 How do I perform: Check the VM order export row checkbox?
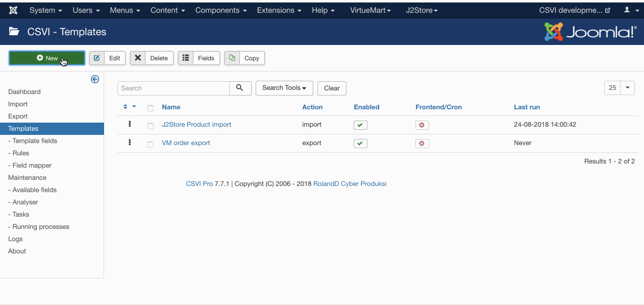[151, 145]
